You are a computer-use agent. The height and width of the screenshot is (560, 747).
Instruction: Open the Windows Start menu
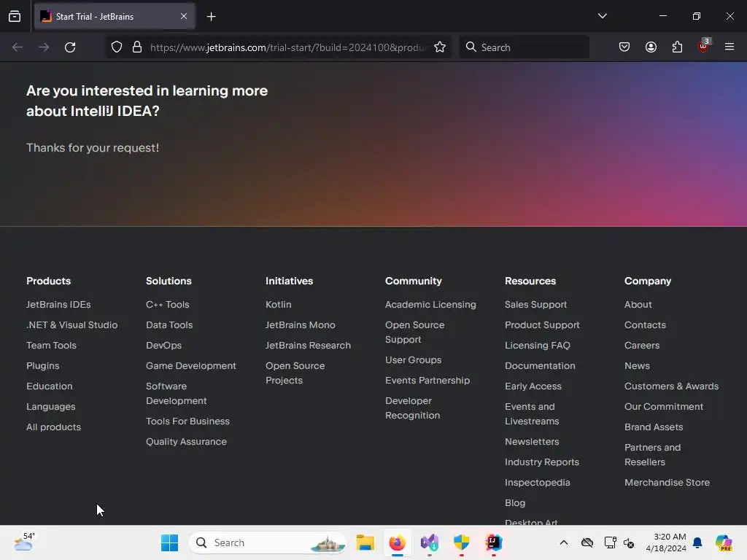[169, 542]
